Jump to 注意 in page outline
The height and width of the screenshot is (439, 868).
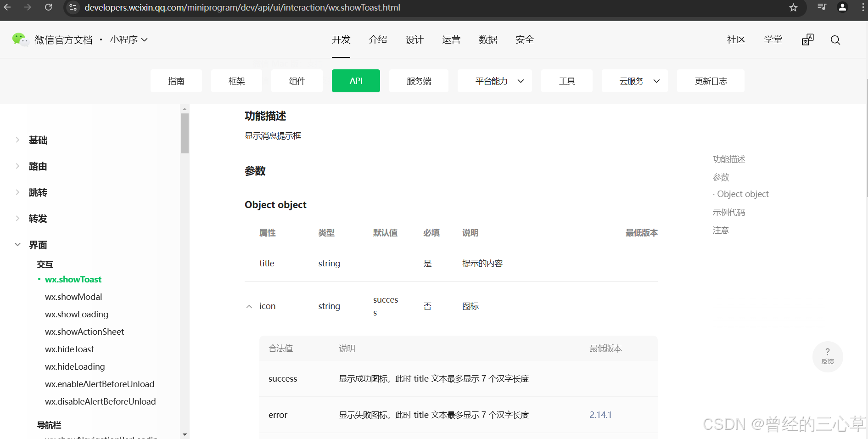pyautogui.click(x=721, y=230)
